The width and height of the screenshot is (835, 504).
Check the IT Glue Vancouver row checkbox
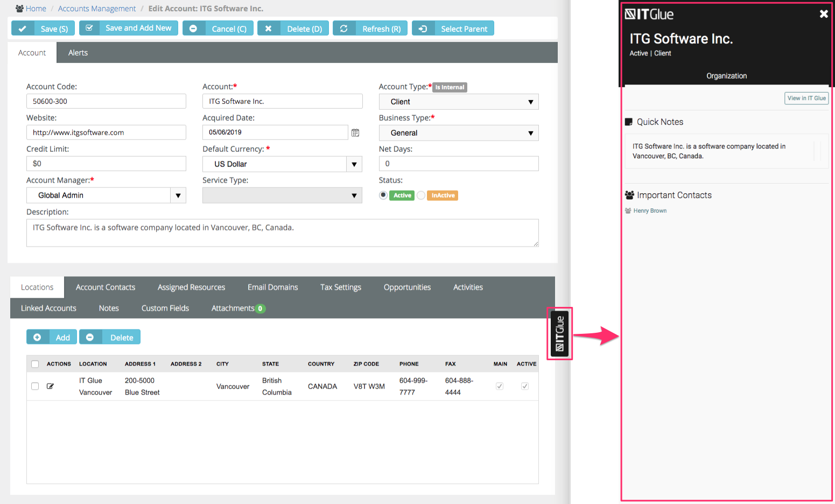[x=35, y=386]
